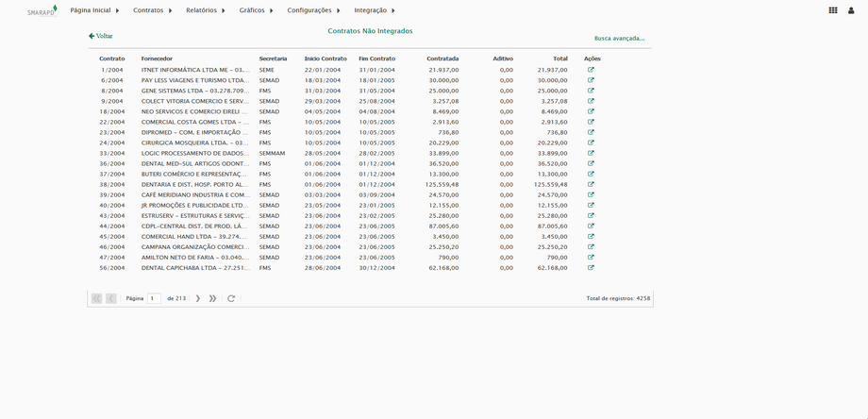Go to the next page
The image size is (868, 419).
[x=198, y=298]
